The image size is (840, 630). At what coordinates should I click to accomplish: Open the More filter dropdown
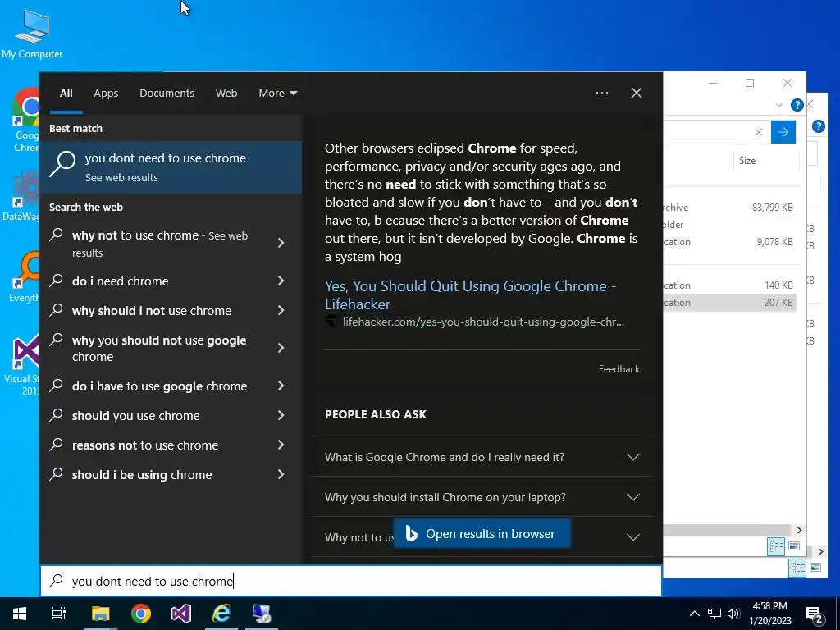pos(277,94)
